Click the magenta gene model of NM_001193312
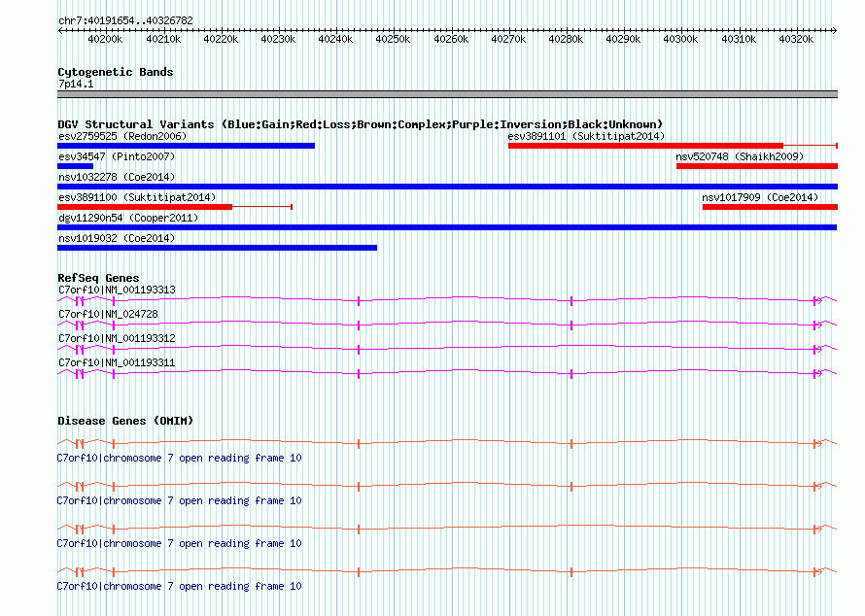 tap(447, 349)
